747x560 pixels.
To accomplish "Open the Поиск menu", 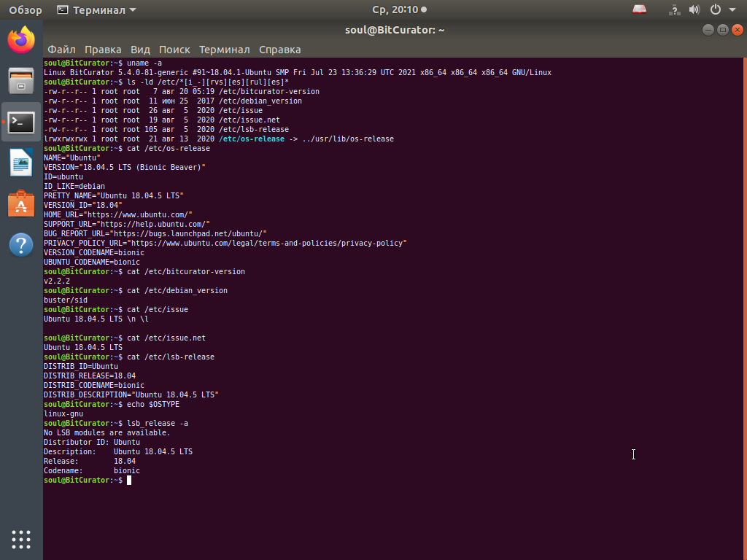I will coord(174,50).
